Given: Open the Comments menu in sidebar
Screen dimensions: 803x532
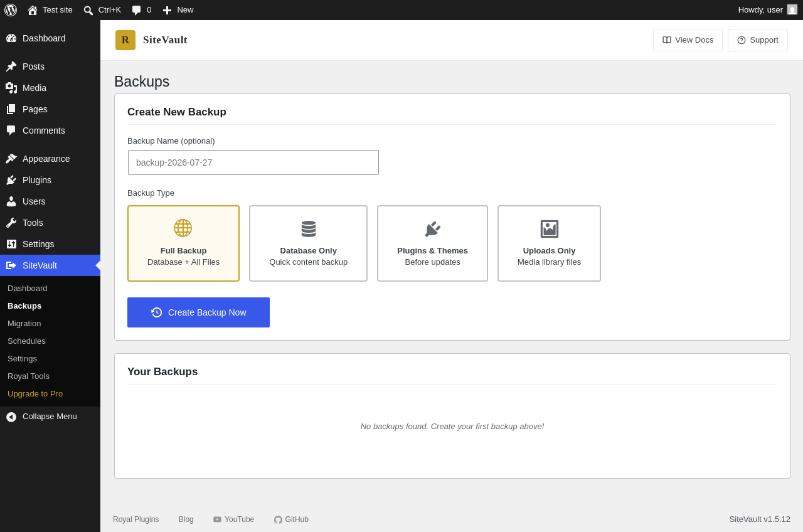Looking at the screenshot, I should click(50, 130).
